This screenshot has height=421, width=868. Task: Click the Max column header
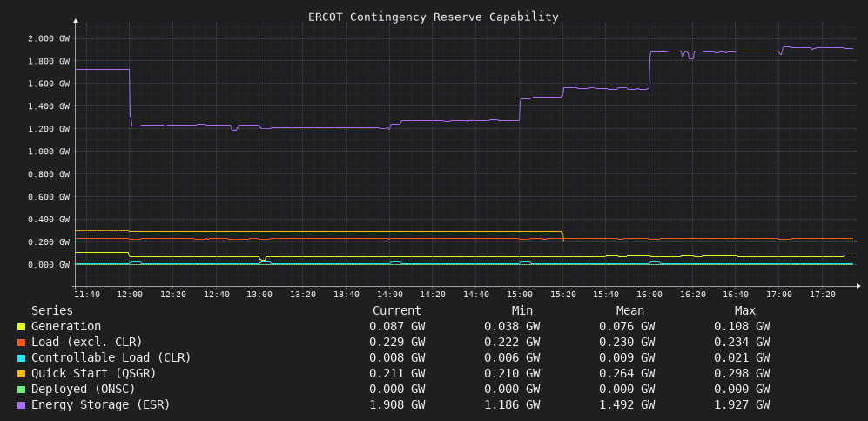click(x=745, y=311)
